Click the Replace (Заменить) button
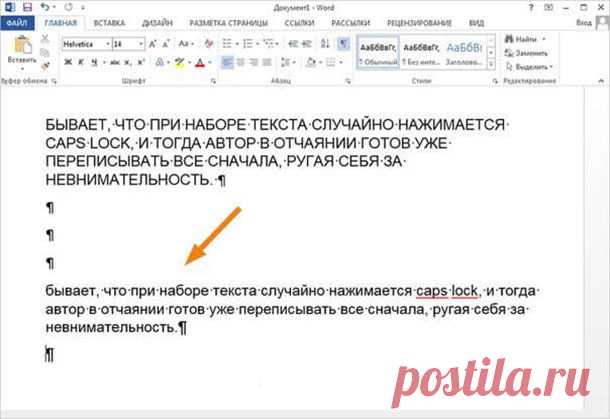Viewport: 610px width, 419px height. [526, 53]
